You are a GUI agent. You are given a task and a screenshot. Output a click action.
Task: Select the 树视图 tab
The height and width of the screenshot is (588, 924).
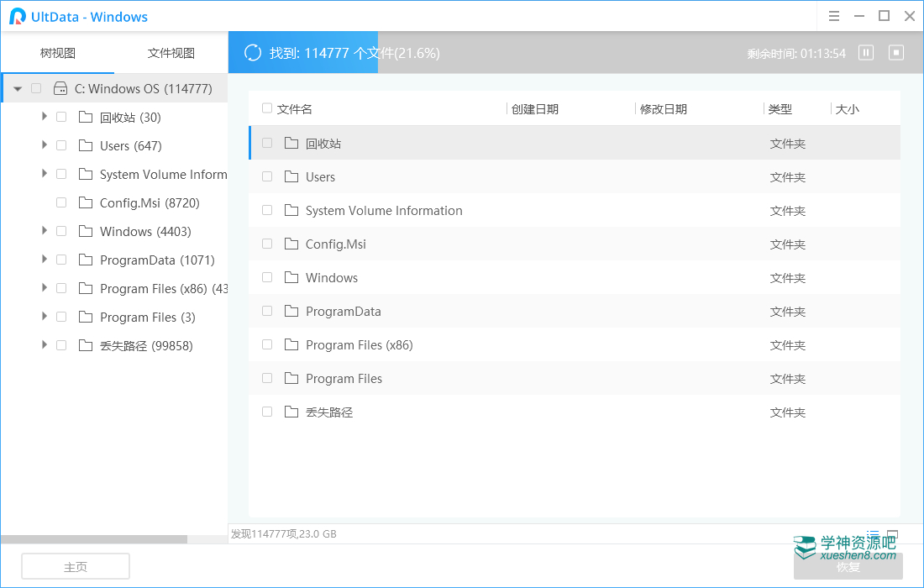[57, 53]
